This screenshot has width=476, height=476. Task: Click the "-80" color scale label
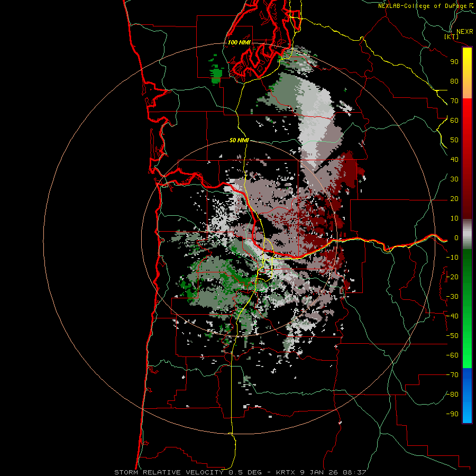[452, 395]
